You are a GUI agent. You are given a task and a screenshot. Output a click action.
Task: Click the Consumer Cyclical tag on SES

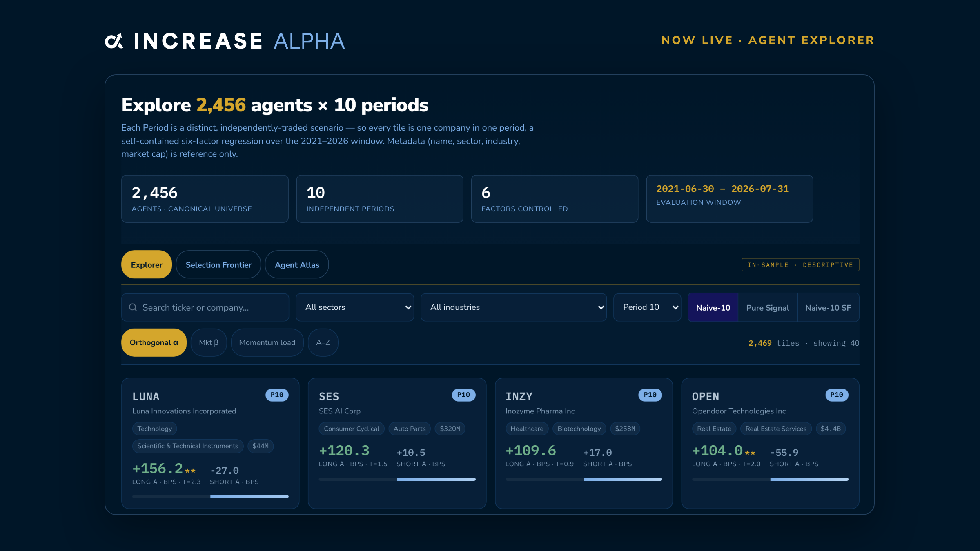pyautogui.click(x=351, y=429)
